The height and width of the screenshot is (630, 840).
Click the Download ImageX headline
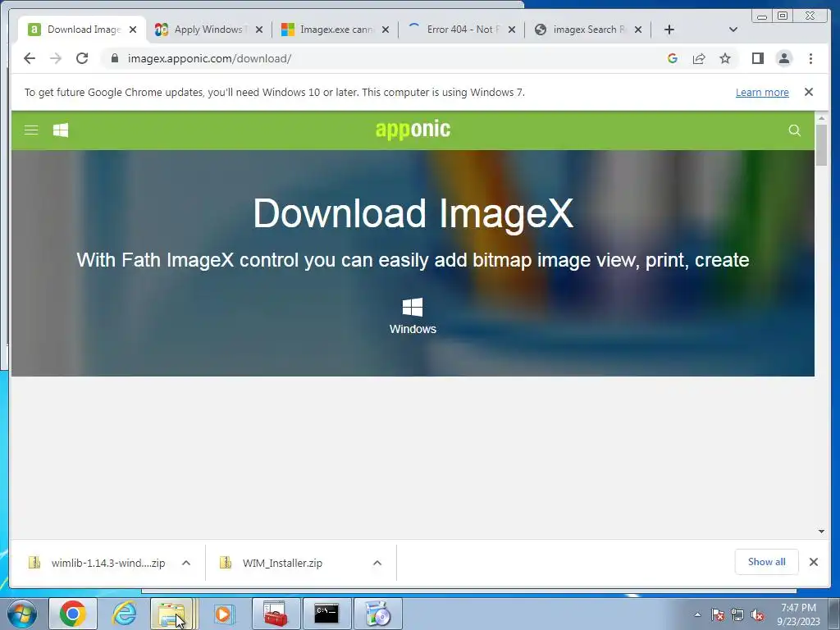pyautogui.click(x=413, y=213)
